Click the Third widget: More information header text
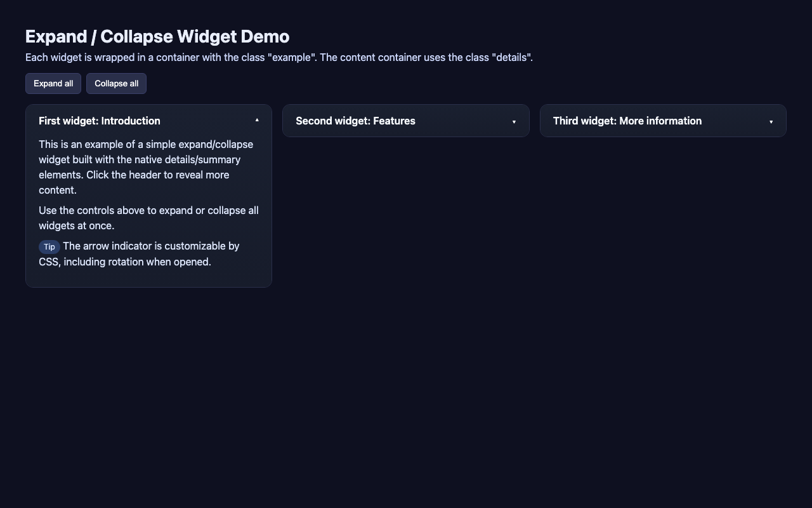 (627, 121)
